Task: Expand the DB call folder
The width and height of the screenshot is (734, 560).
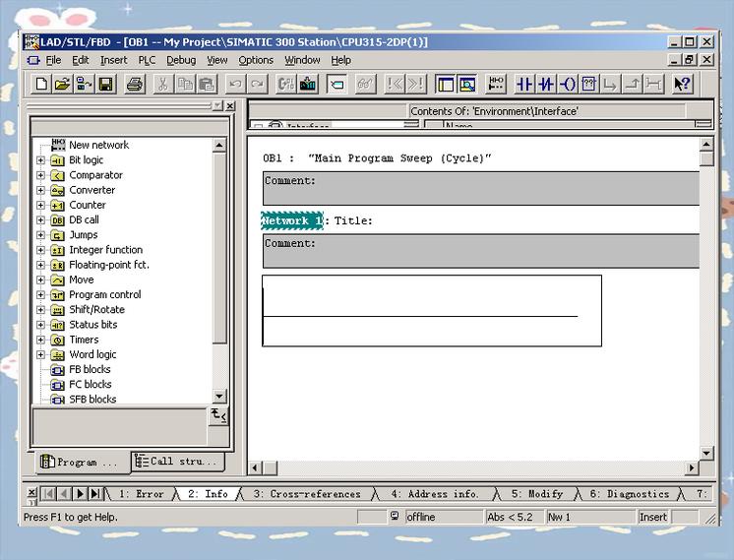Action: click(x=40, y=220)
